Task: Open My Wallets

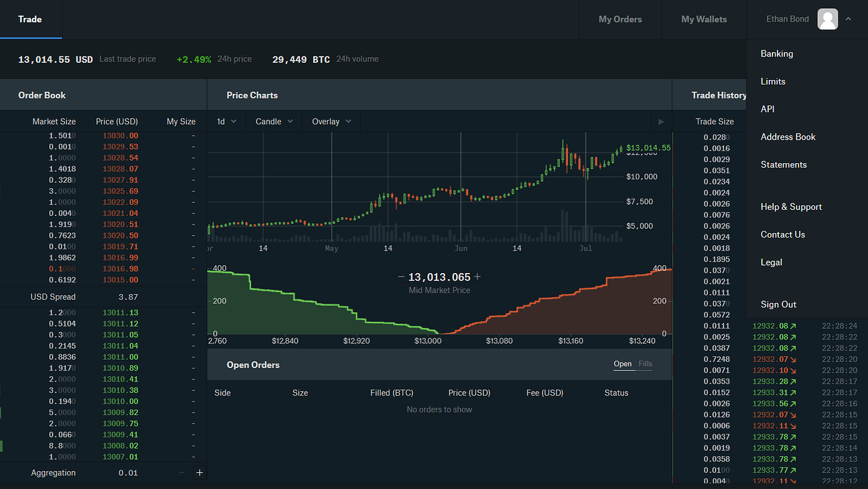Action: (x=704, y=19)
